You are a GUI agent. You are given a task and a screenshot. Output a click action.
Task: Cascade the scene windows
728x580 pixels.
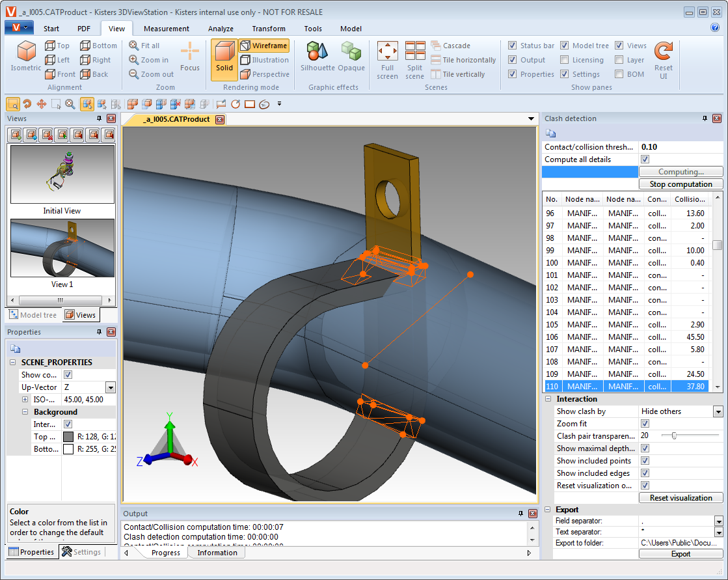(x=450, y=46)
